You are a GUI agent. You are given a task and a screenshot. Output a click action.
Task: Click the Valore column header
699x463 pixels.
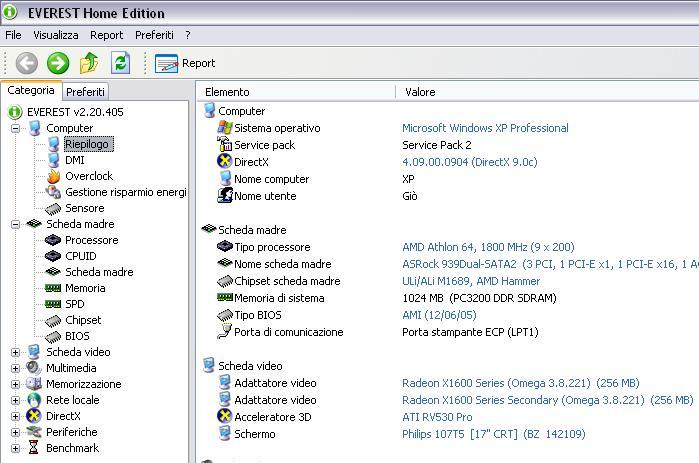point(547,92)
